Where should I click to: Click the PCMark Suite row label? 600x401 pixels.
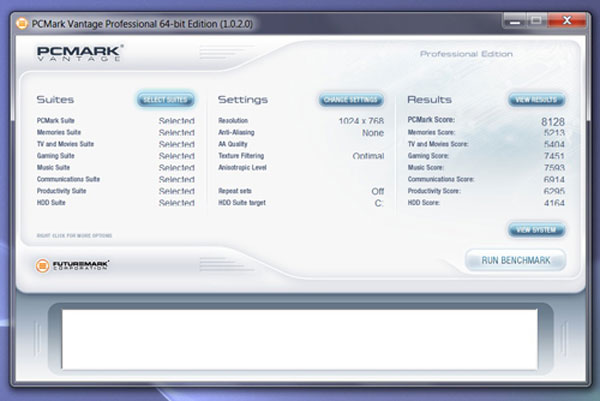click(x=55, y=121)
